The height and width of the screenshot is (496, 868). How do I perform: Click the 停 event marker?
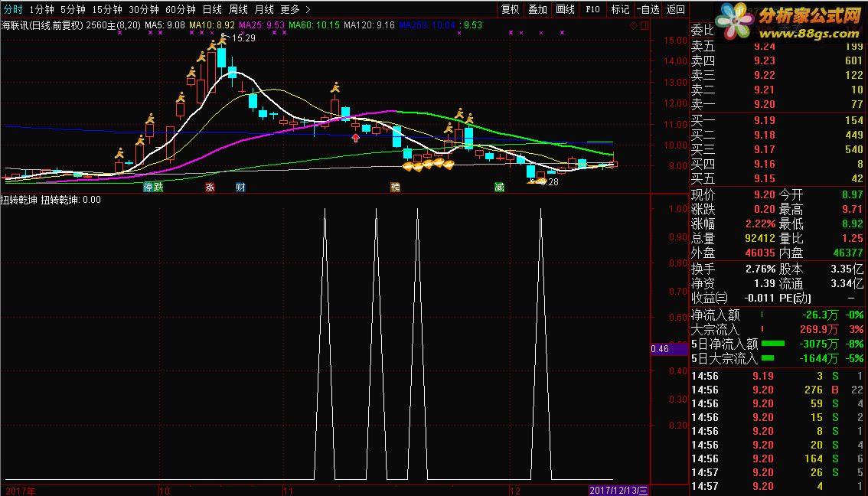tap(148, 187)
